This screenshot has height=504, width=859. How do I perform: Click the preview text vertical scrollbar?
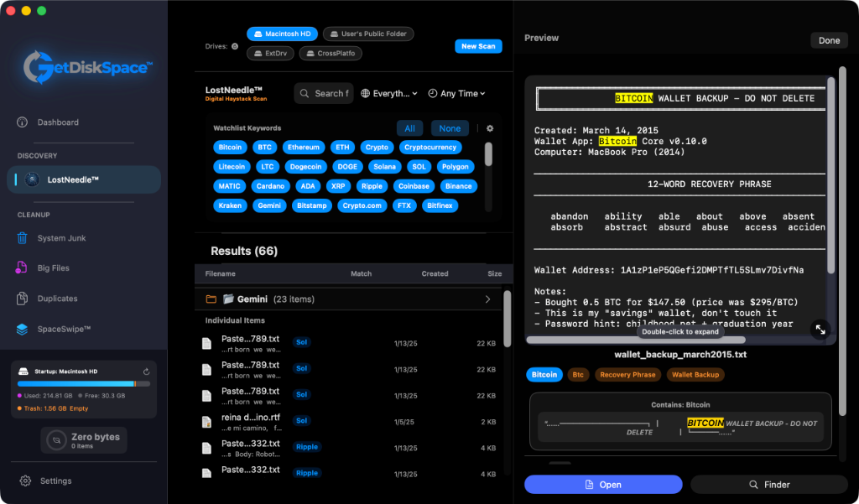[x=830, y=175]
